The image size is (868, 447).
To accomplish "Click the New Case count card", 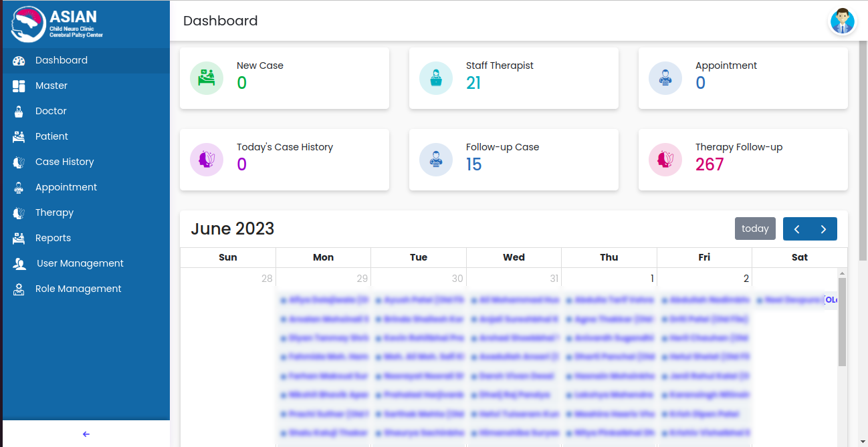I will tap(284, 78).
